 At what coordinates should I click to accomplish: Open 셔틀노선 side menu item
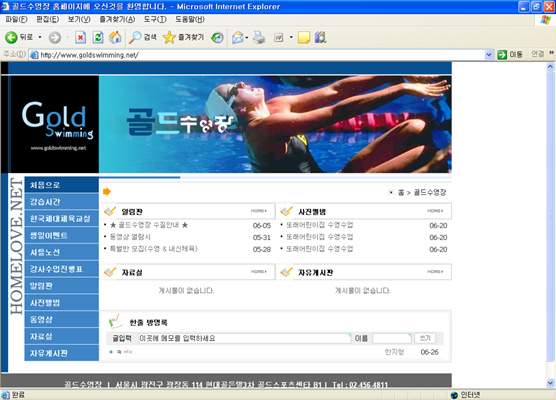pyautogui.click(x=61, y=252)
